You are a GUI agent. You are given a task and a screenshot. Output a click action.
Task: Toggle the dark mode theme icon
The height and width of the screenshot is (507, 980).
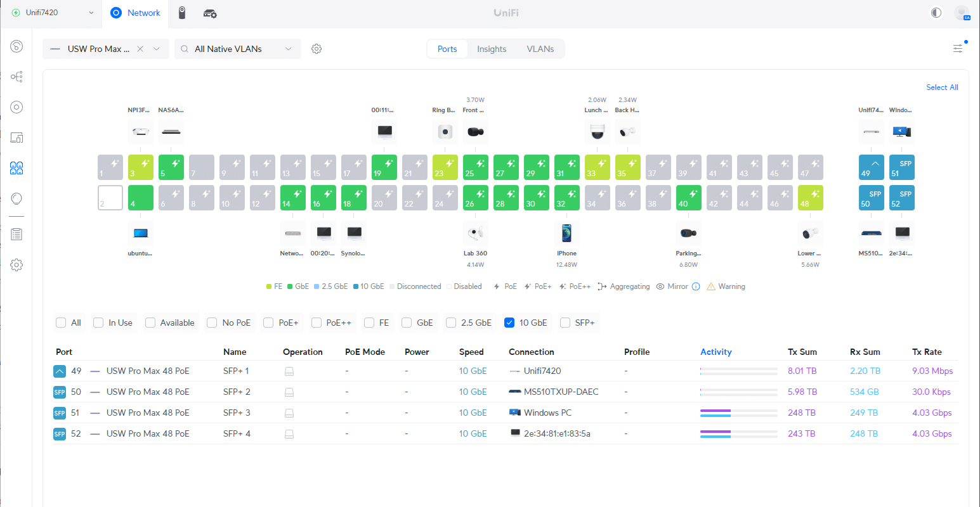point(936,13)
